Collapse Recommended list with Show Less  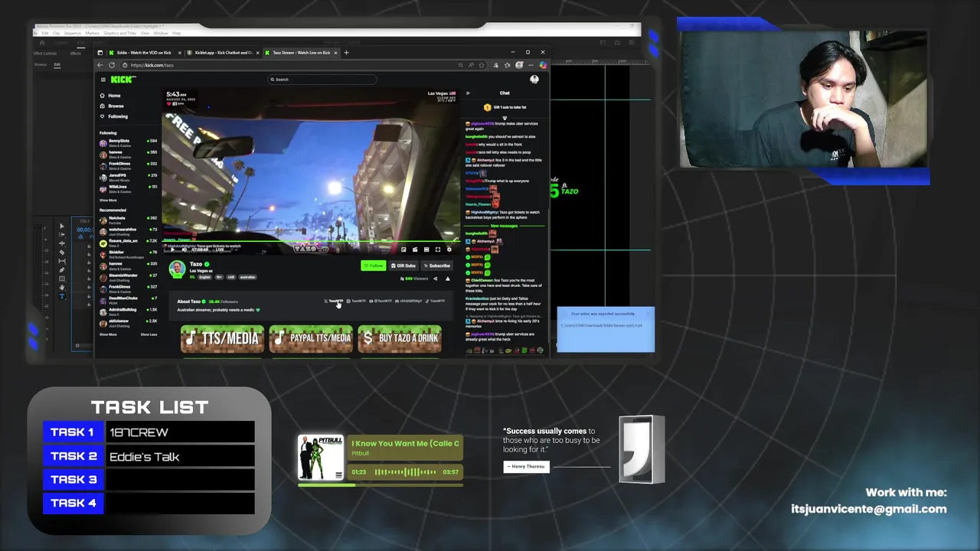click(x=149, y=334)
